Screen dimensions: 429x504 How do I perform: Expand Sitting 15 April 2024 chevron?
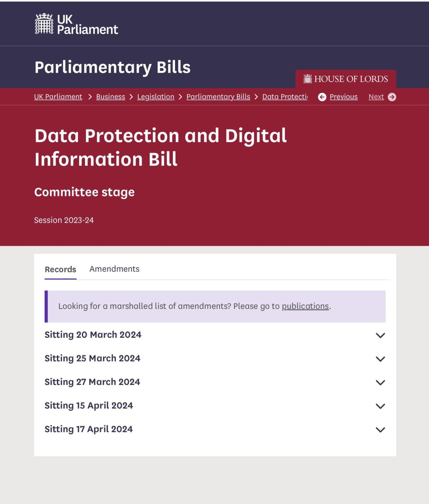[x=380, y=406]
